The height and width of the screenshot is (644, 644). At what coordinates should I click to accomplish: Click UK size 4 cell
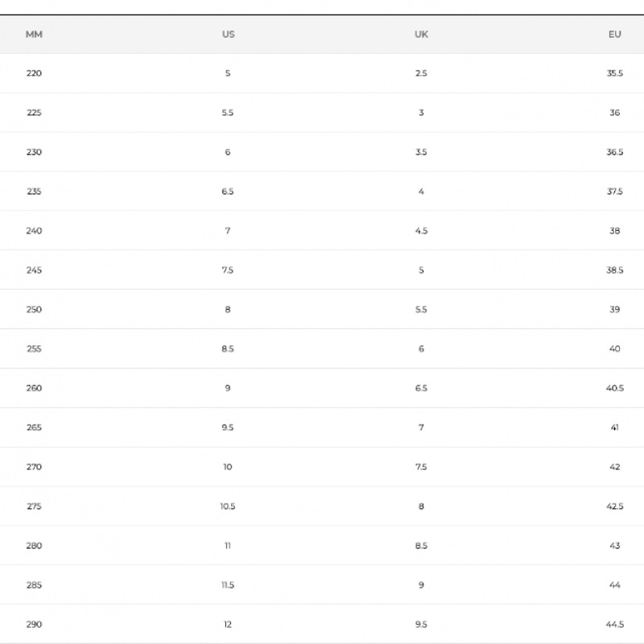point(421,192)
